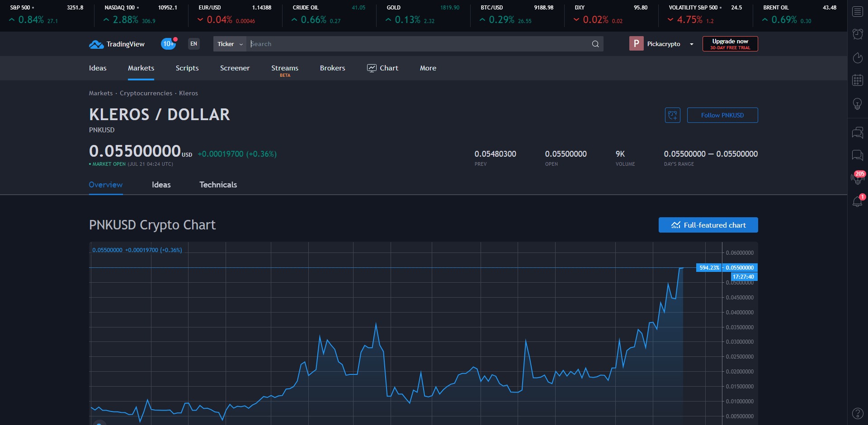
Task: Click the DXY ticker item
Action: point(611,14)
